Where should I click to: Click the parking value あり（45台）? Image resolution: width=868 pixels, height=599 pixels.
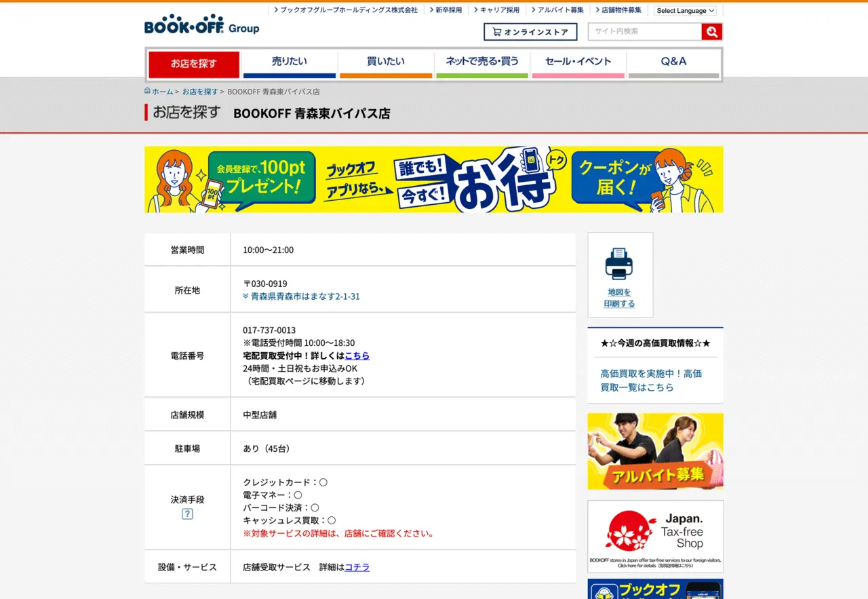click(x=269, y=448)
